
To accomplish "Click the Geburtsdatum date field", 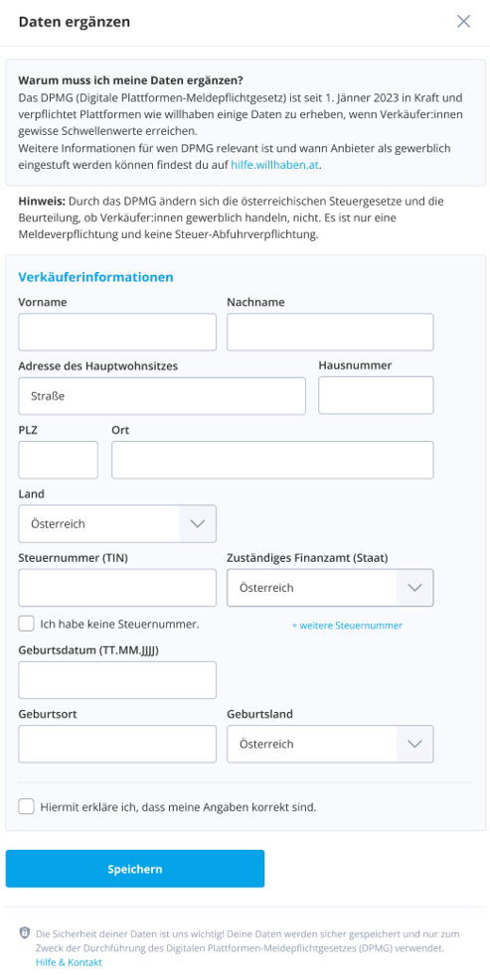I will 117,680.
